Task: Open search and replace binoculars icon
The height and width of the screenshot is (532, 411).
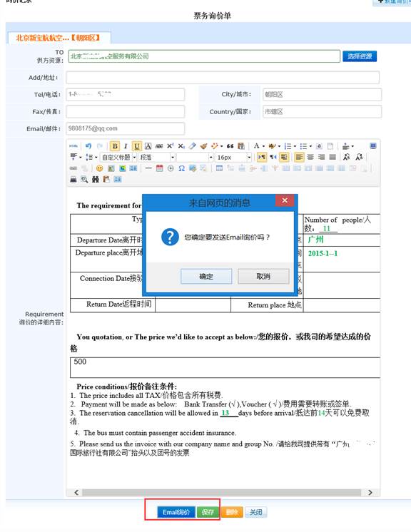Action: pos(96,179)
